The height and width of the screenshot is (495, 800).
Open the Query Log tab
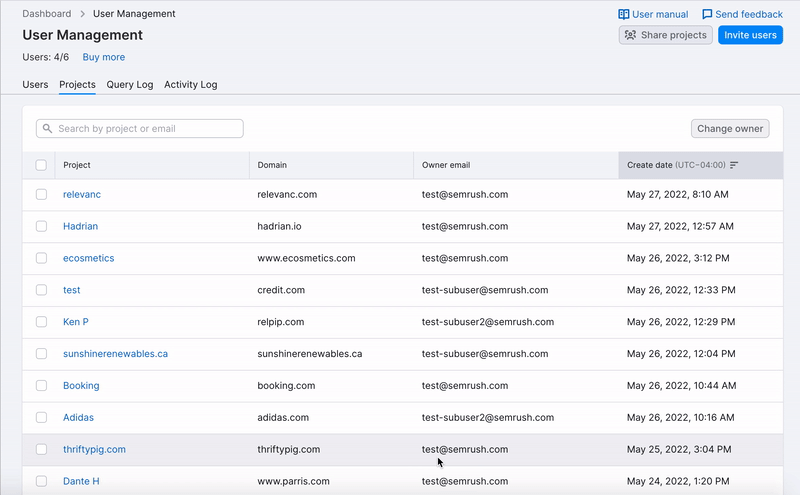click(130, 85)
